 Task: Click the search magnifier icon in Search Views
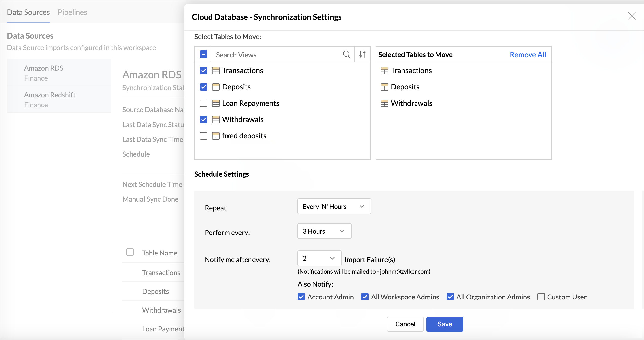click(346, 54)
